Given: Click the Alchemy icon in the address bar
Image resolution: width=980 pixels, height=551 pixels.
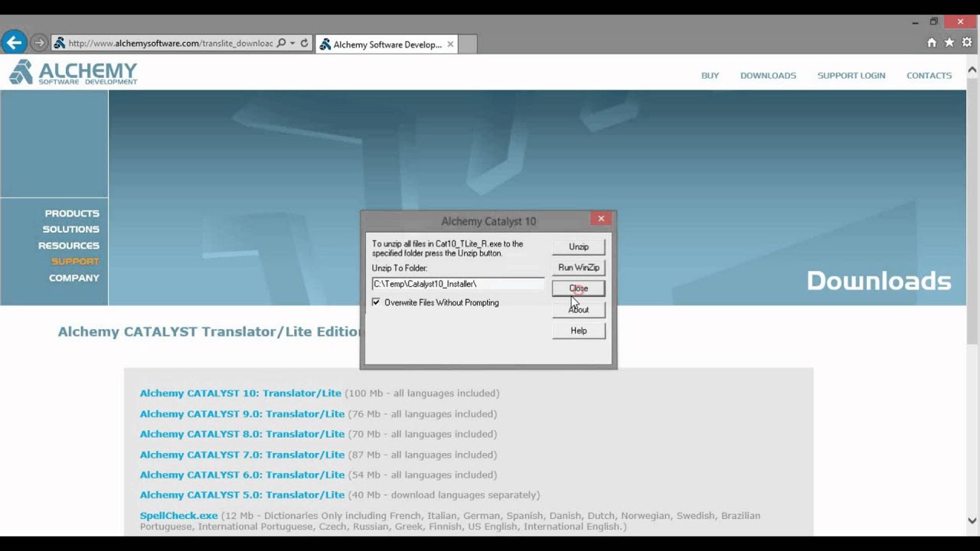Looking at the screenshot, I should pyautogui.click(x=59, y=44).
